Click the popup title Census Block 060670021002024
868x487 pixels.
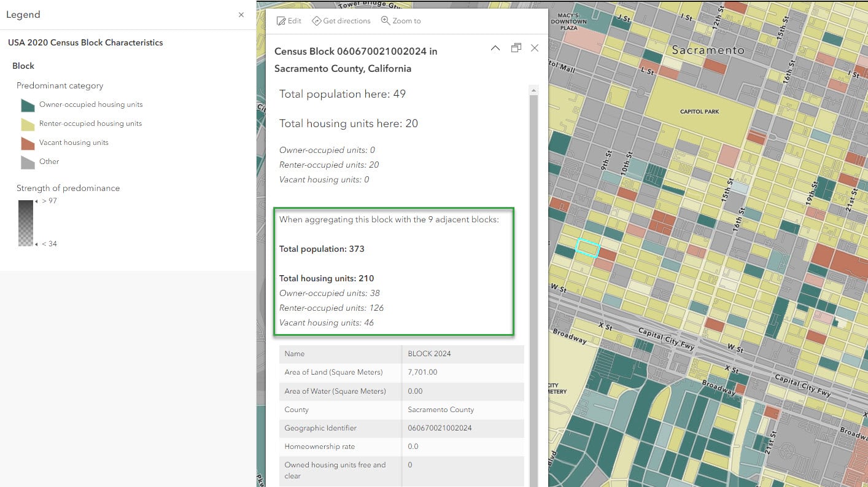point(356,60)
